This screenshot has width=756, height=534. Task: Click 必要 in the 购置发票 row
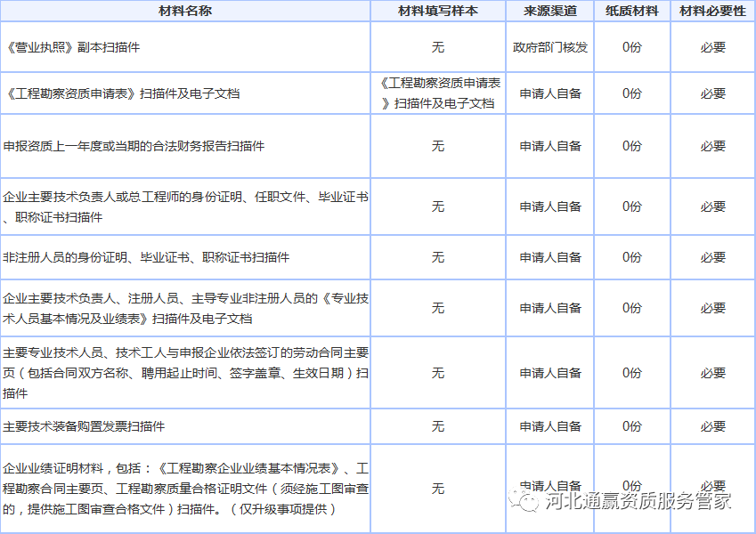click(x=712, y=426)
